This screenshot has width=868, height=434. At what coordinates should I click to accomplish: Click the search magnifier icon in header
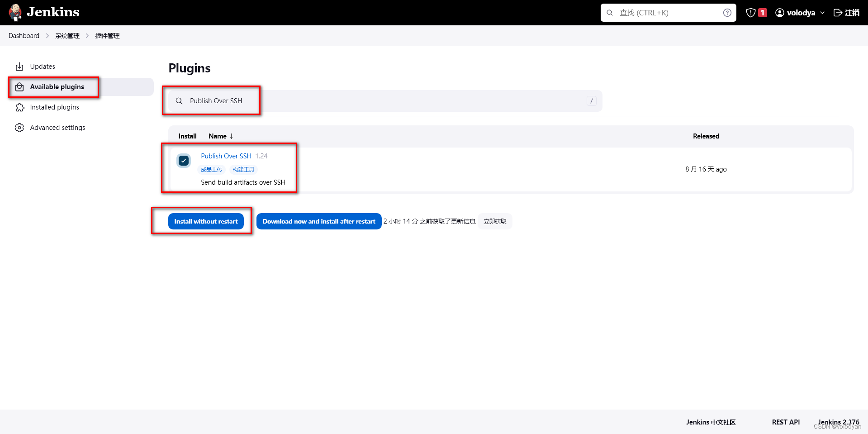point(610,13)
